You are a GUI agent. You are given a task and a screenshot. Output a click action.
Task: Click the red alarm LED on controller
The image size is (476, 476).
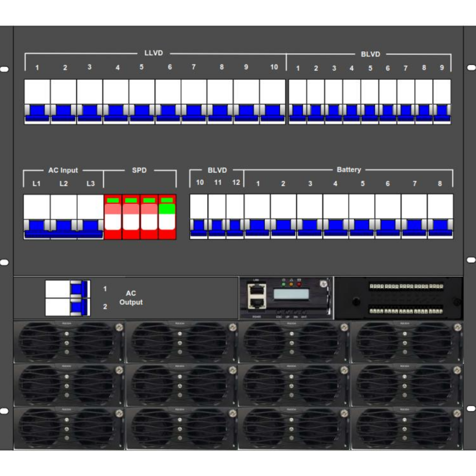click(x=299, y=284)
